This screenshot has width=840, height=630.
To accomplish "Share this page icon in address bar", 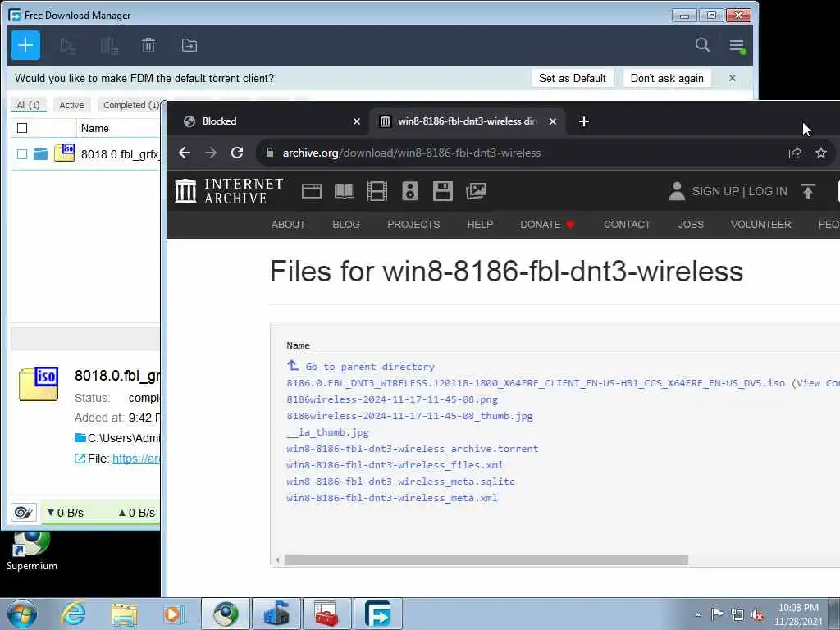I will tap(795, 153).
